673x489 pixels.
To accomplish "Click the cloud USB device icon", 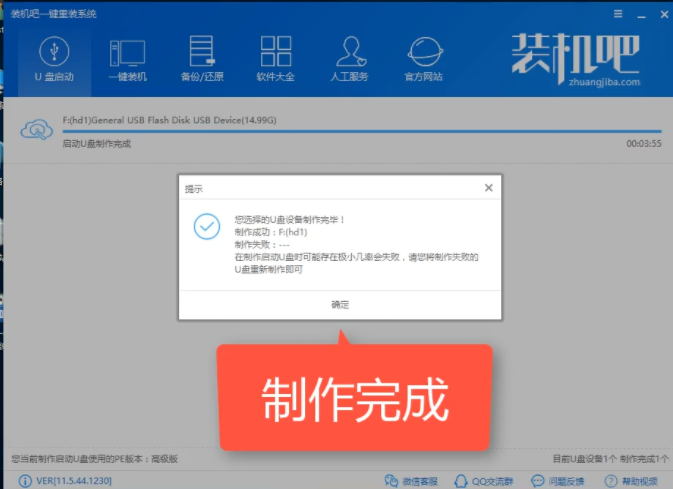I will (37, 130).
